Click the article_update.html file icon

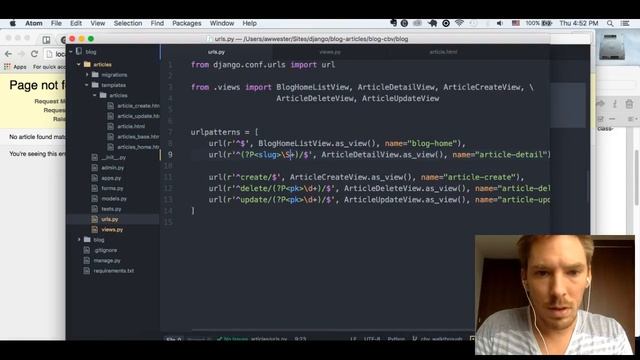coord(110,116)
